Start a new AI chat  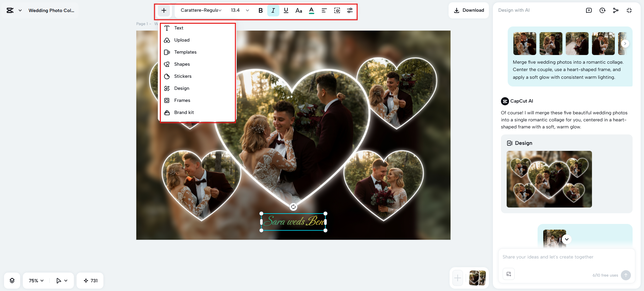pos(589,10)
